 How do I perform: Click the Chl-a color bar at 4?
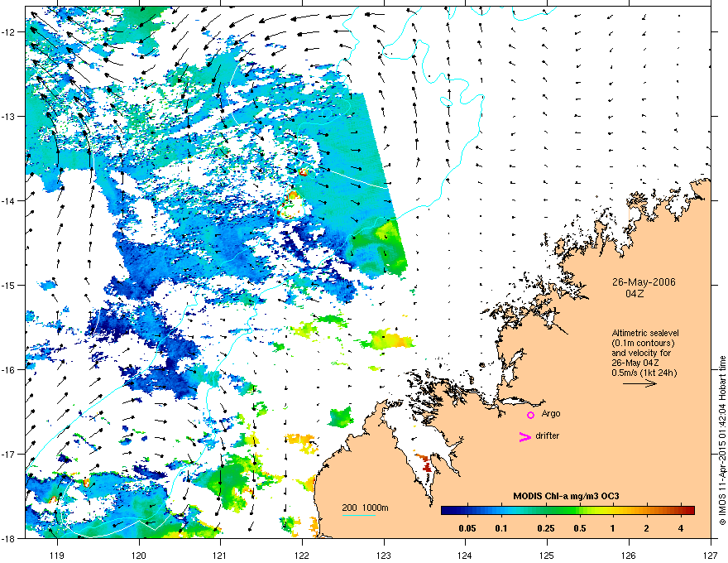(x=681, y=511)
